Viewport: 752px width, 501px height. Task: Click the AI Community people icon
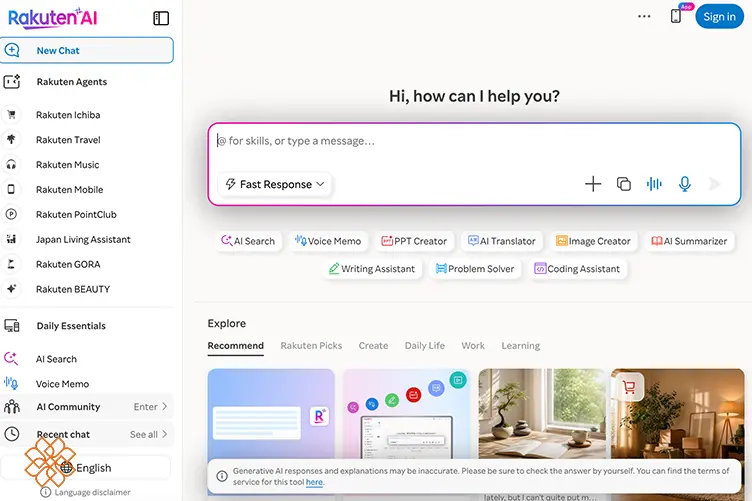[x=12, y=407]
